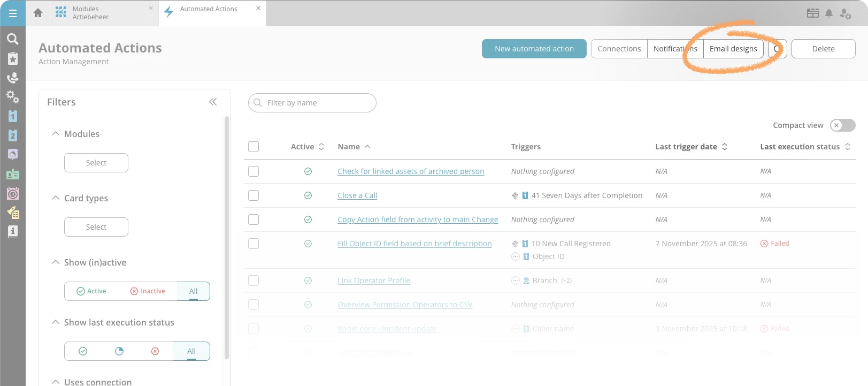The height and width of the screenshot is (386, 868).
Task: Collapse the Filters panel with double chevron
Action: click(213, 102)
